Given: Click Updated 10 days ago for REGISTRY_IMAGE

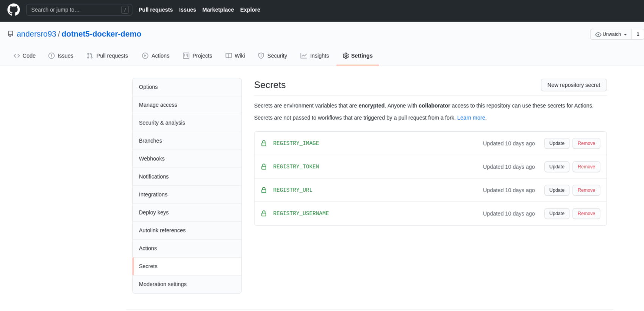Looking at the screenshot, I should [509, 143].
